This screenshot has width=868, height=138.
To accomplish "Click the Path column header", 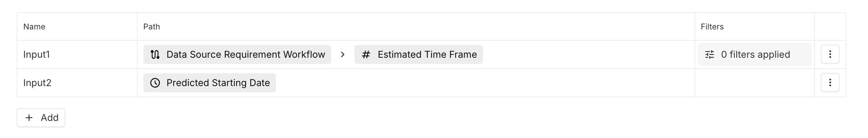I will pos(151,27).
